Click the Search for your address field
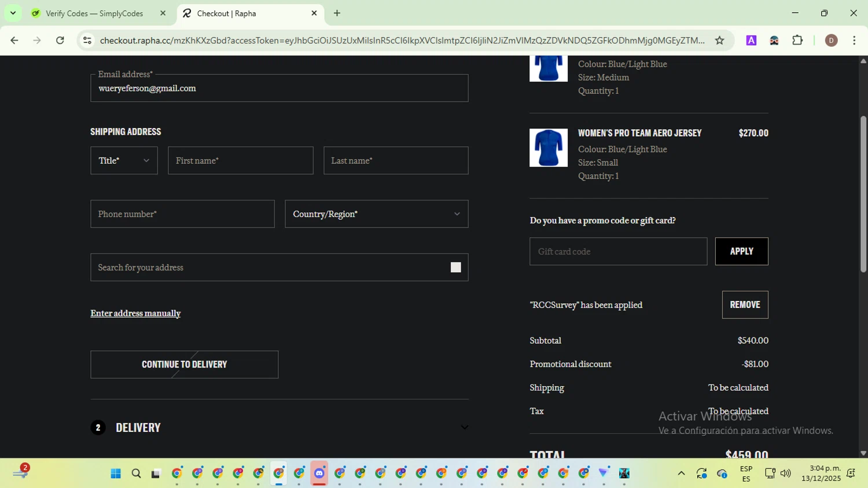Screen dimensions: 868x488 coord(279,267)
